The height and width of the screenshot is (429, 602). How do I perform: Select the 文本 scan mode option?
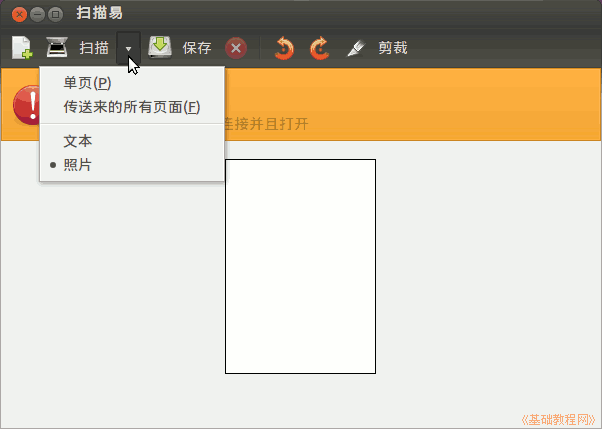coord(78,141)
